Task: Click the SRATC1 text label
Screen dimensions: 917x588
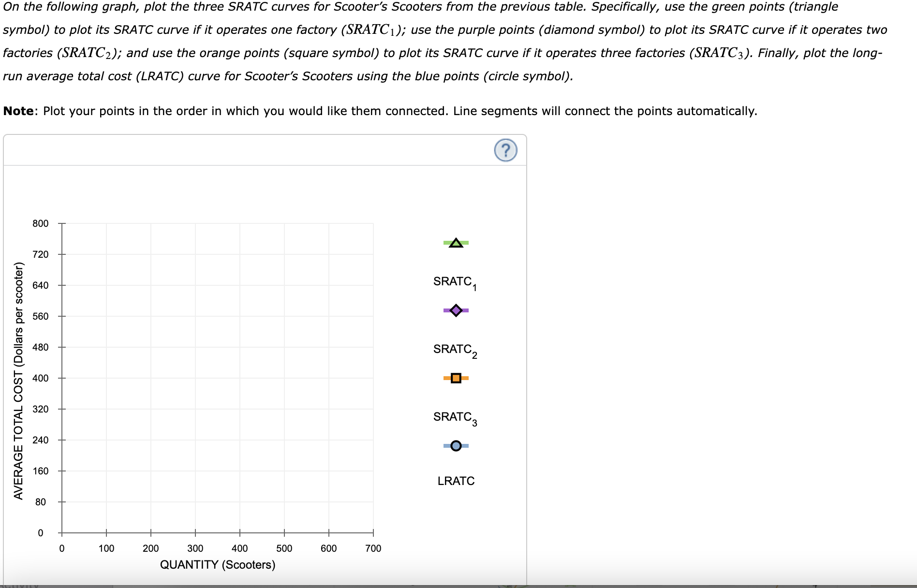Action: tap(455, 281)
